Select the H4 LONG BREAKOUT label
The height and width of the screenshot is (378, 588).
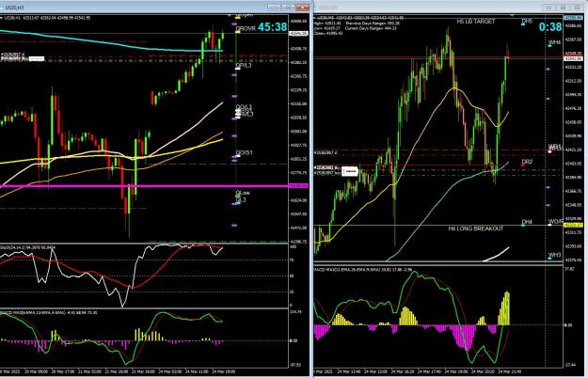pyautogui.click(x=476, y=228)
